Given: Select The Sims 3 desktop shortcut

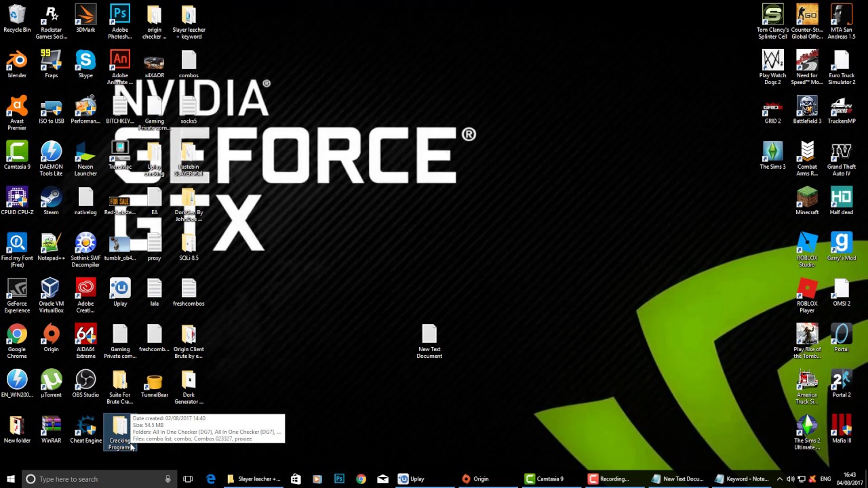Looking at the screenshot, I should [x=772, y=156].
